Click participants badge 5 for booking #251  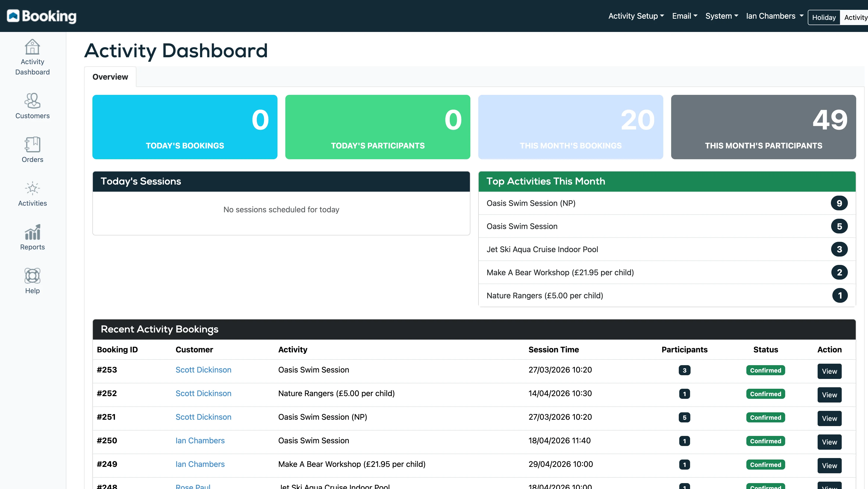(x=684, y=417)
